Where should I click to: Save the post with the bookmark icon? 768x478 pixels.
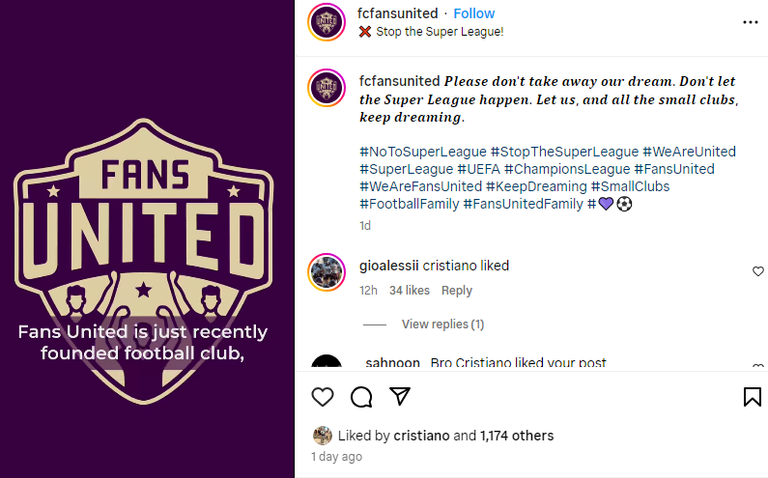click(x=752, y=397)
